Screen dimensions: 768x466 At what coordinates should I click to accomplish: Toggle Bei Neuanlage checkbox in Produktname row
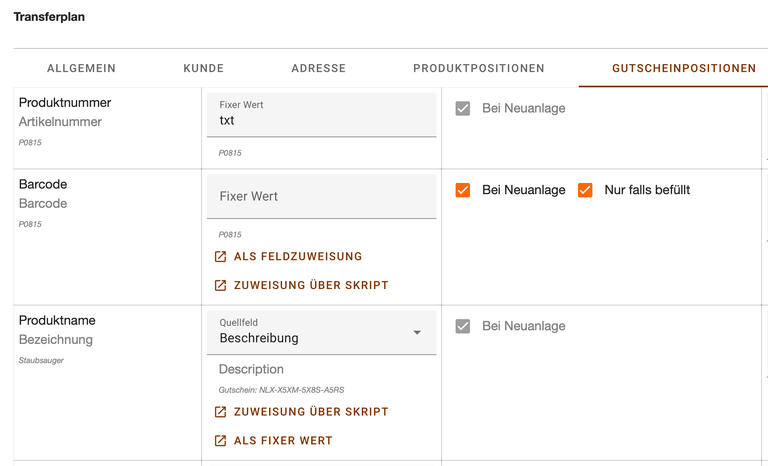pyautogui.click(x=463, y=326)
